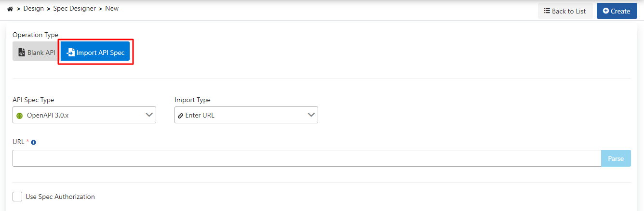The width and height of the screenshot is (644, 211).
Task: Return using Back to List button
Action: [565, 11]
